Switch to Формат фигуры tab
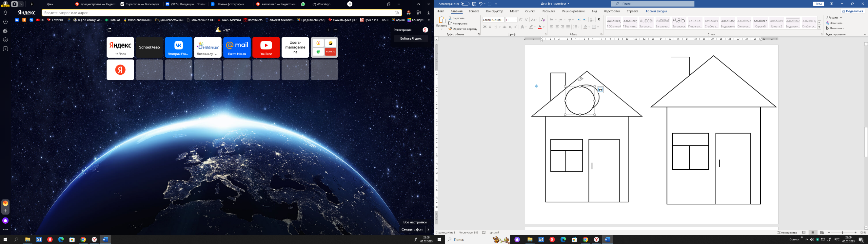 coord(656,11)
